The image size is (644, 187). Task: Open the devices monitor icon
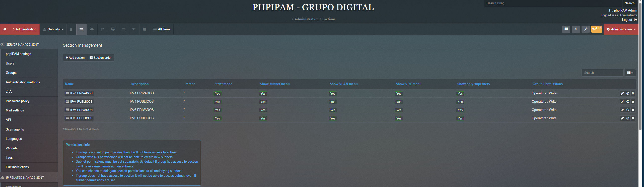[113, 29]
